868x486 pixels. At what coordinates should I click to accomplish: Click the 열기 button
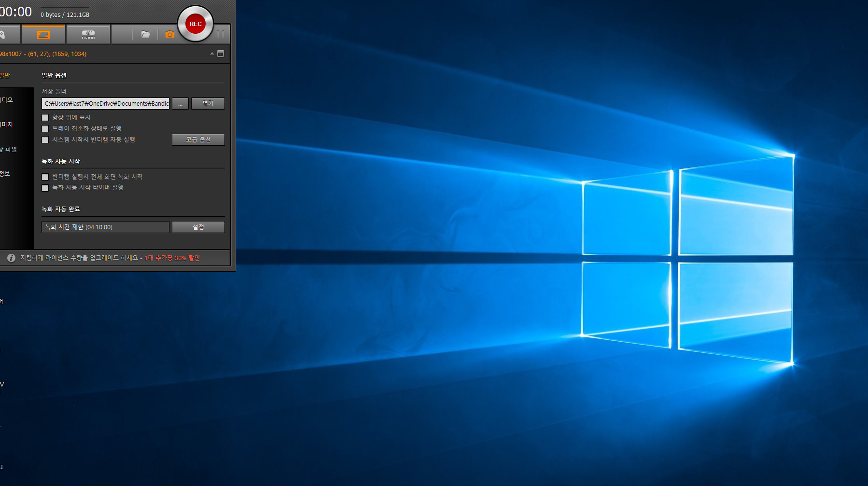[208, 103]
